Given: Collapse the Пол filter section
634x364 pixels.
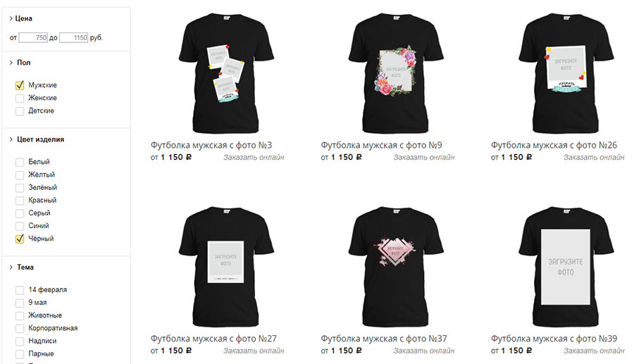Looking at the screenshot, I should pyautogui.click(x=20, y=62).
